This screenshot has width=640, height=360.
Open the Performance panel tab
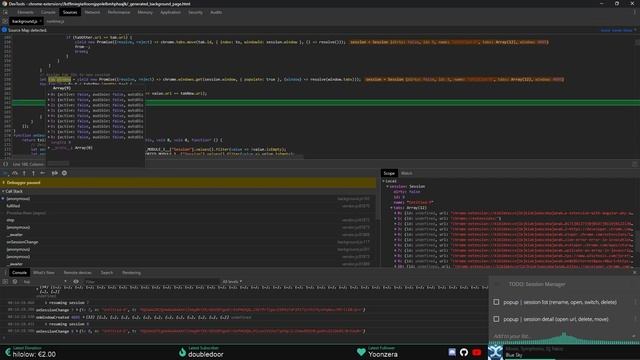tap(119, 12)
